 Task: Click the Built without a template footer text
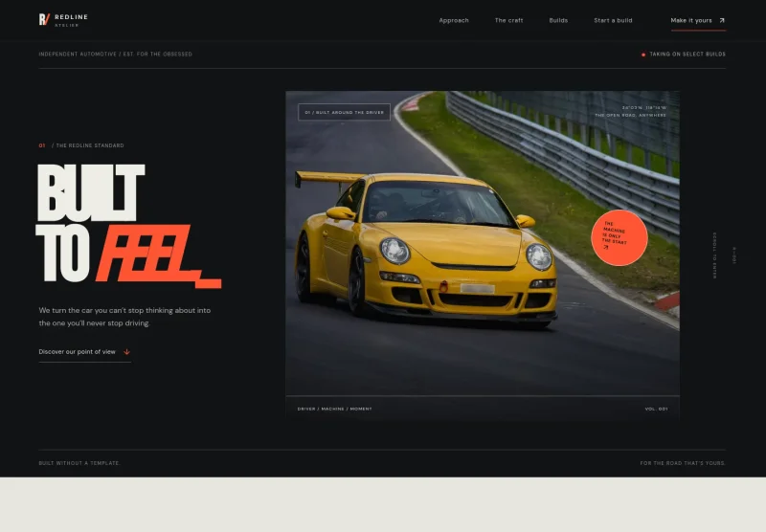79,463
